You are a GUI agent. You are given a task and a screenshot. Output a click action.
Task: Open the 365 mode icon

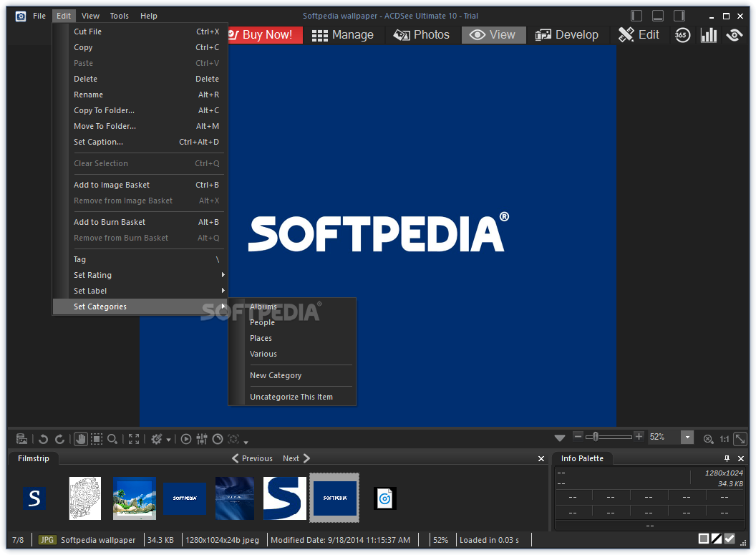coord(682,35)
